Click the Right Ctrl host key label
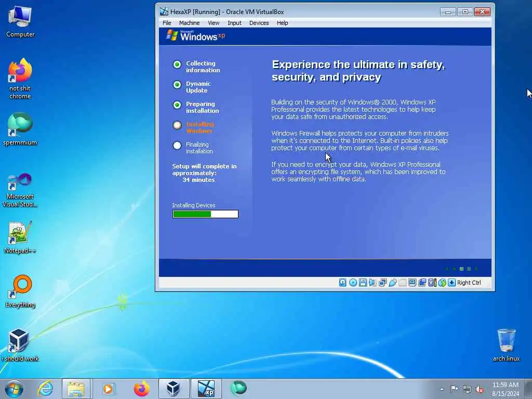Screen dimensions: 532x399 click(x=469, y=283)
